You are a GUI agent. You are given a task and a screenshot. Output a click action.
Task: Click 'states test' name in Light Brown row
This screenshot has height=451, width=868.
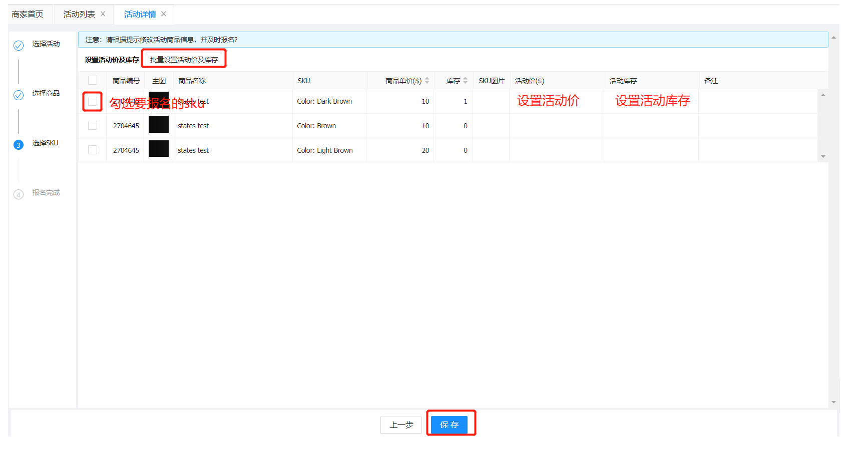193,150
